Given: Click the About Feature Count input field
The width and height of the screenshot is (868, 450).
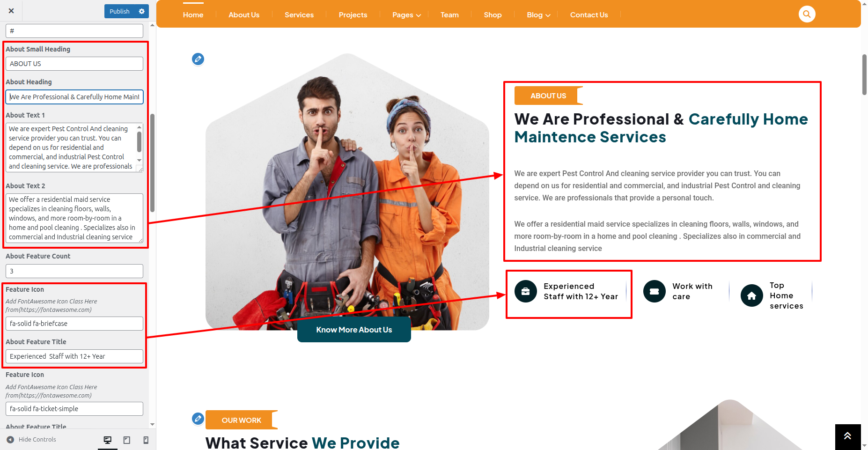Looking at the screenshot, I should pyautogui.click(x=74, y=271).
